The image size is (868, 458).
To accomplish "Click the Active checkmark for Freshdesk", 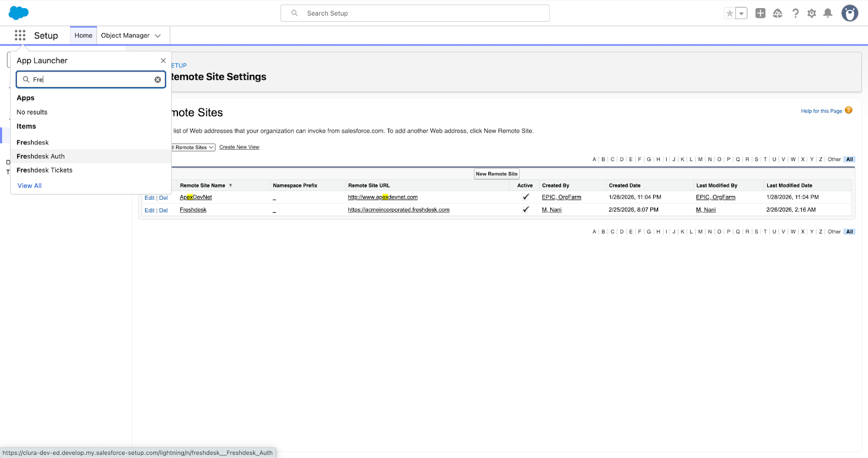I will (x=525, y=209).
